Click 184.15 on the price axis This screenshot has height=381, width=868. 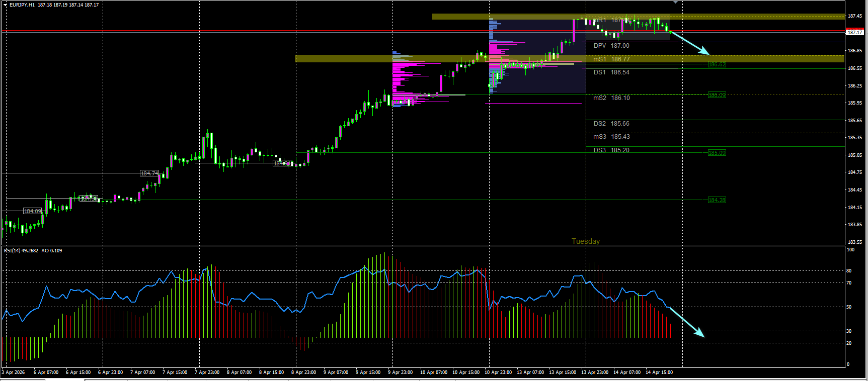(855, 208)
